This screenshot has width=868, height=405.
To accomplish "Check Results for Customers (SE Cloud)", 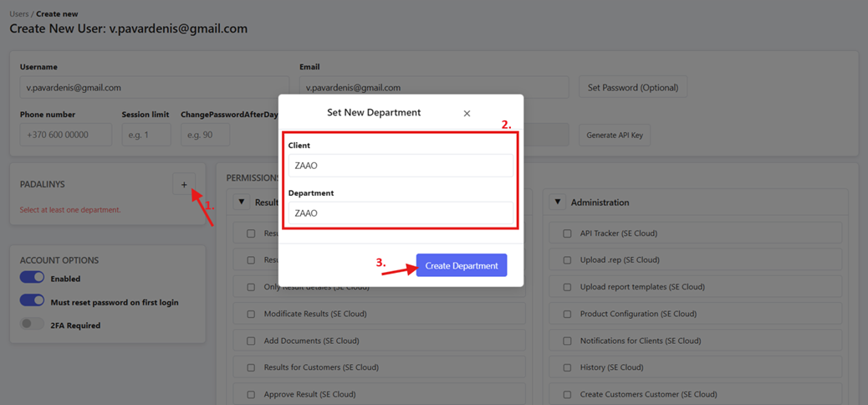I will (251, 367).
